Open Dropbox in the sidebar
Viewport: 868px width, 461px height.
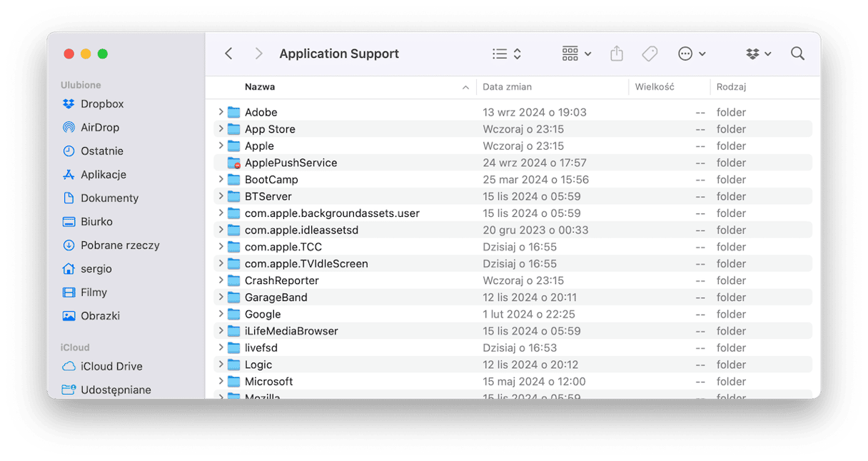(93, 103)
